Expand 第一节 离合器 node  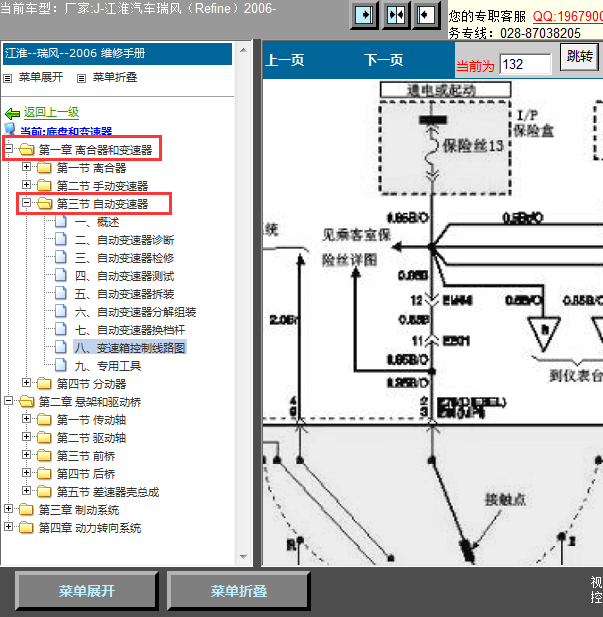click(26, 166)
